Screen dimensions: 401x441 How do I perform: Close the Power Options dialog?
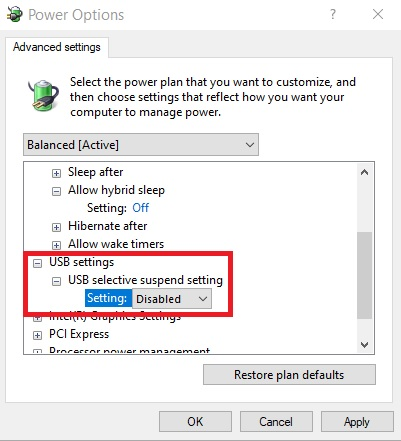pyautogui.click(x=378, y=14)
